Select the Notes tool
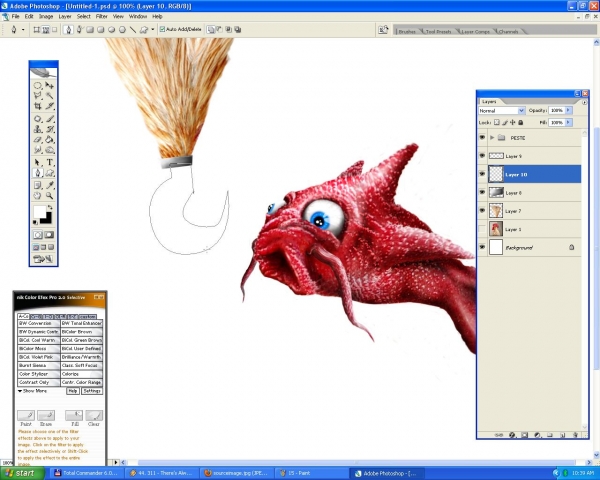This screenshot has width=600, height=480. click(38, 186)
